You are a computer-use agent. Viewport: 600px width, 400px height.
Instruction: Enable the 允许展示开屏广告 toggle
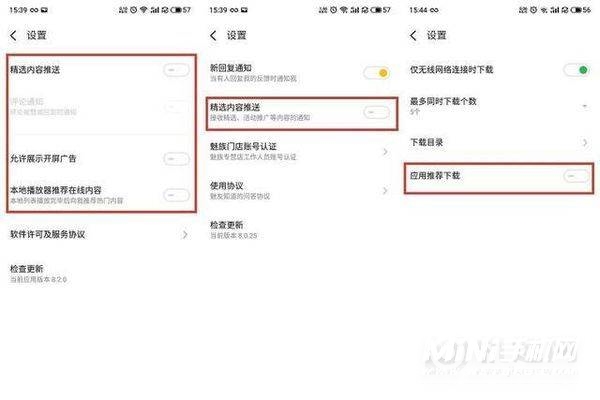click(x=176, y=158)
